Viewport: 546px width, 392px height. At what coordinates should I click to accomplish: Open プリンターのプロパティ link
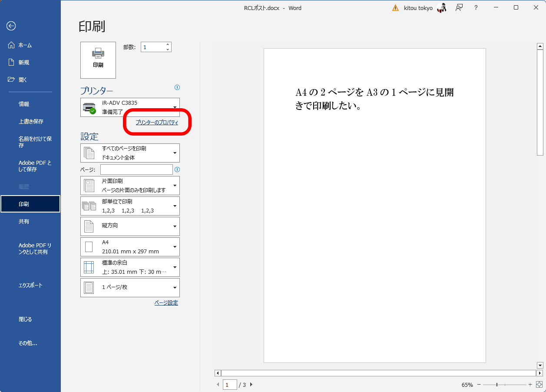156,122
